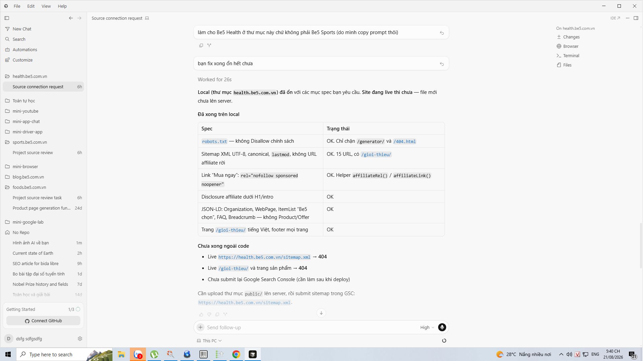Click the Connect GitHub button

(43, 321)
